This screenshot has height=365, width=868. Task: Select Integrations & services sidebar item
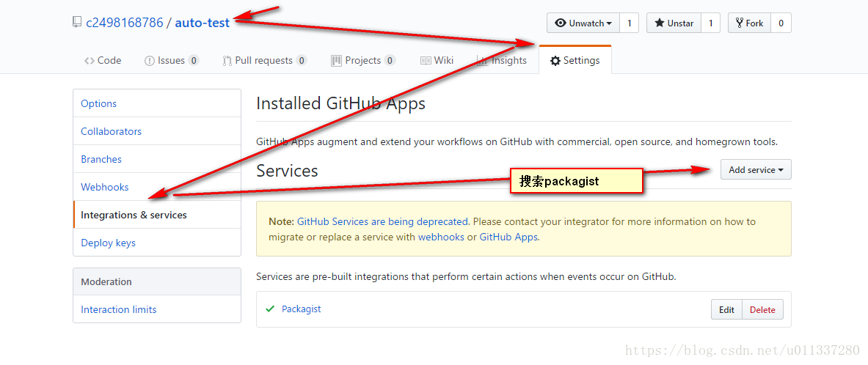click(157, 215)
